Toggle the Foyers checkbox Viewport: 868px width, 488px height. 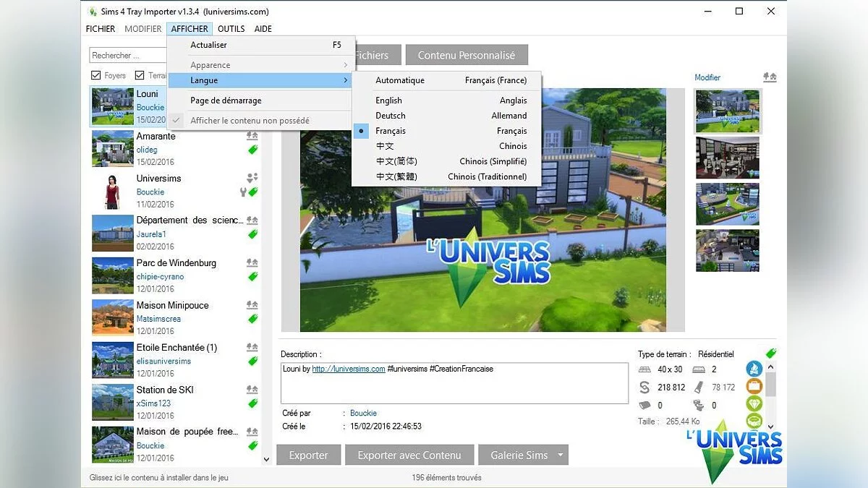tap(97, 75)
